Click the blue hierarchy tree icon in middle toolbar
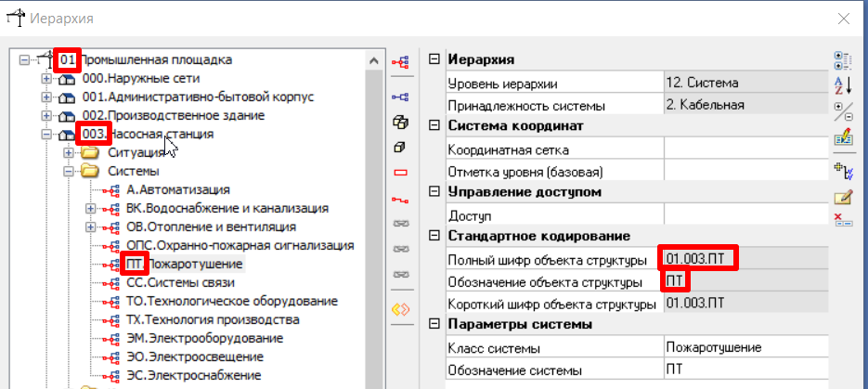 coord(401,96)
